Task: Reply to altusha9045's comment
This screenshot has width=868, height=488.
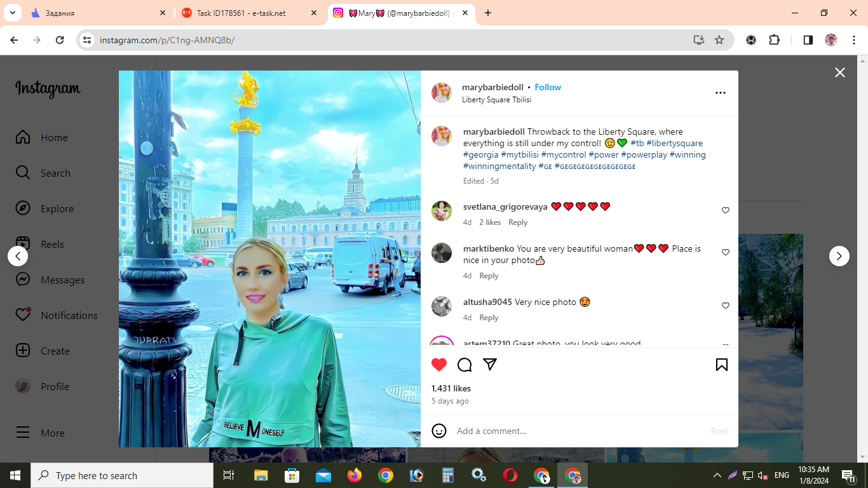Action: tap(489, 318)
